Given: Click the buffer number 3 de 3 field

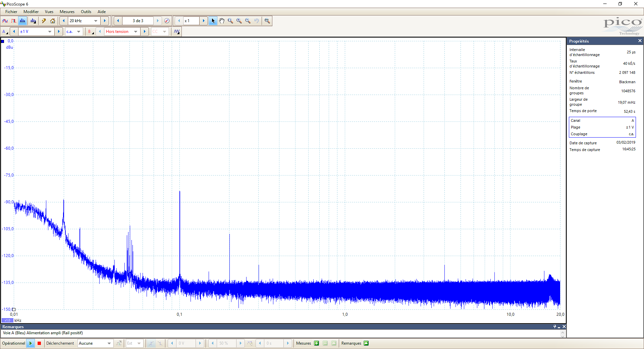Looking at the screenshot, I should tap(138, 21).
